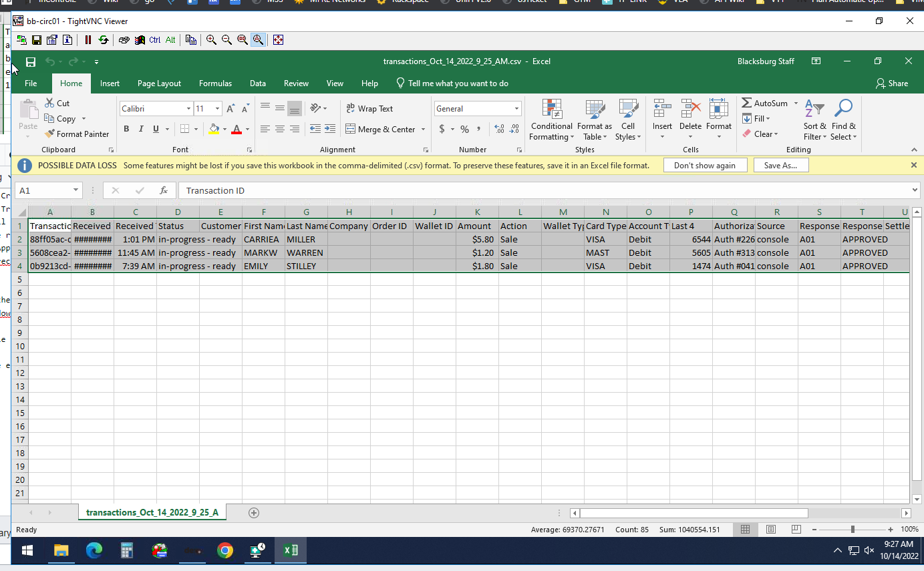This screenshot has height=571, width=924.
Task: Click Decrease Decimal icon
Action: (514, 129)
